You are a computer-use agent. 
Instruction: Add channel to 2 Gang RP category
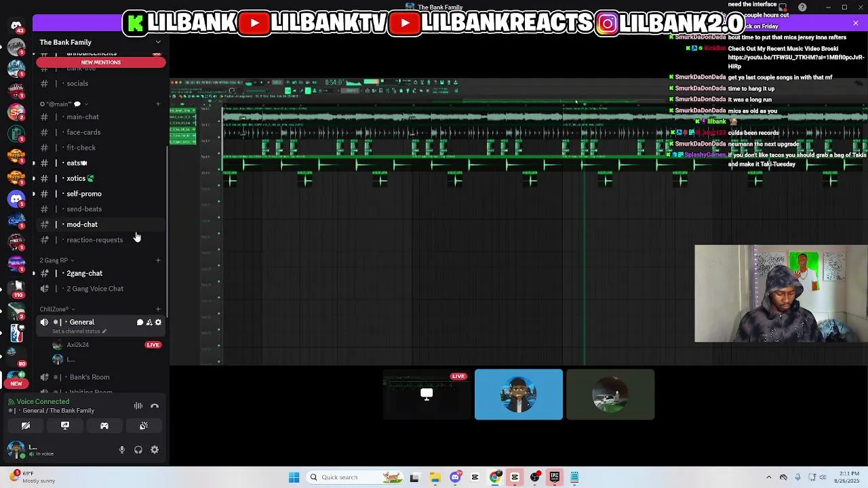[x=158, y=260]
